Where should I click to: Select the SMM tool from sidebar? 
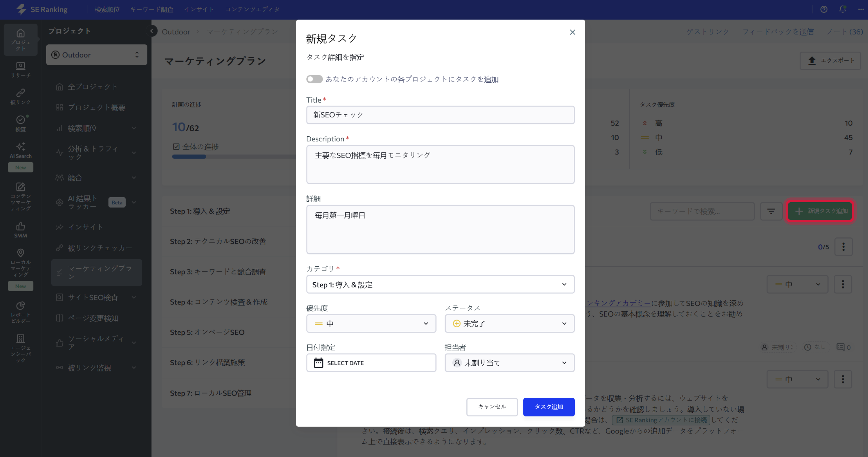click(x=20, y=229)
